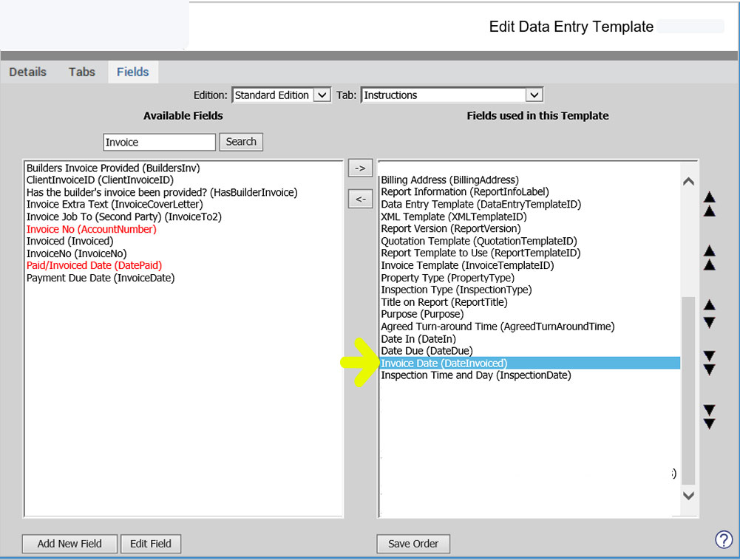Focus the search box containing Invoice
Screen dimensions: 740x560
(159, 142)
